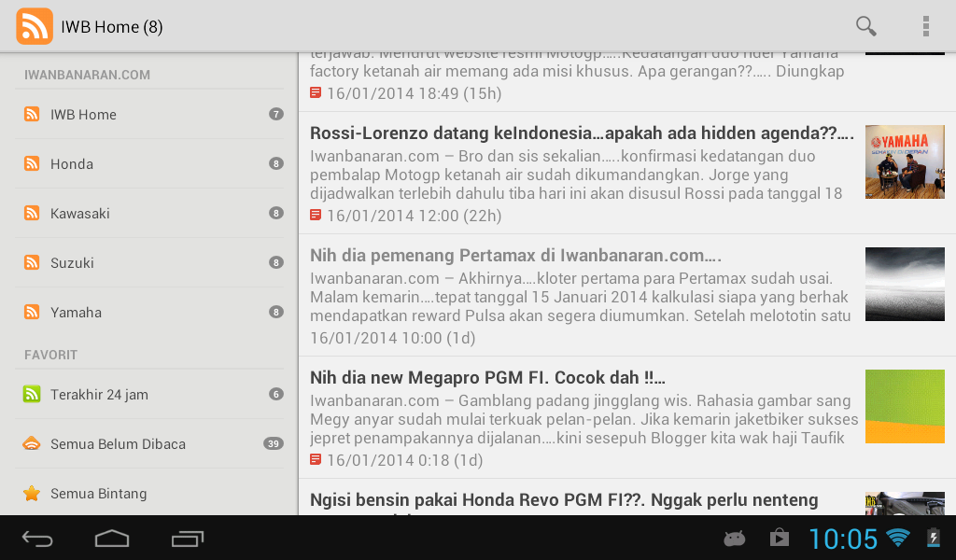Screen dimensions: 956x560
Task: Select the Yamaha feed
Action: [x=149, y=312]
